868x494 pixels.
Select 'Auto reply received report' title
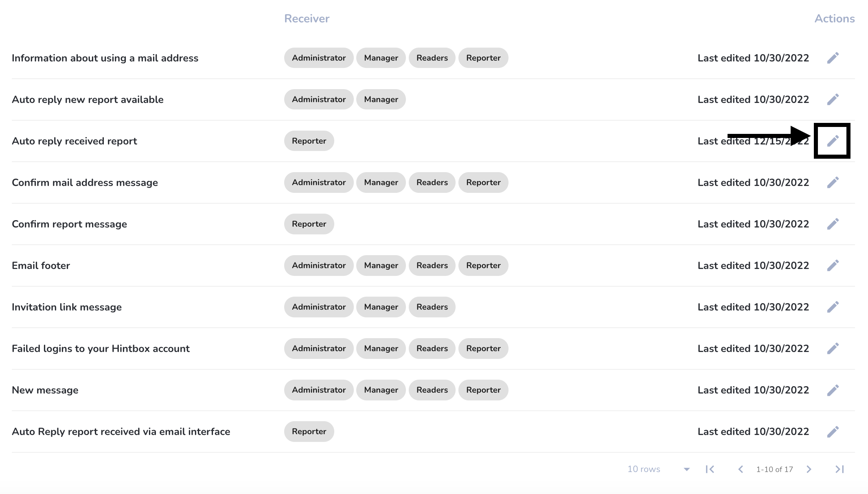click(x=75, y=141)
